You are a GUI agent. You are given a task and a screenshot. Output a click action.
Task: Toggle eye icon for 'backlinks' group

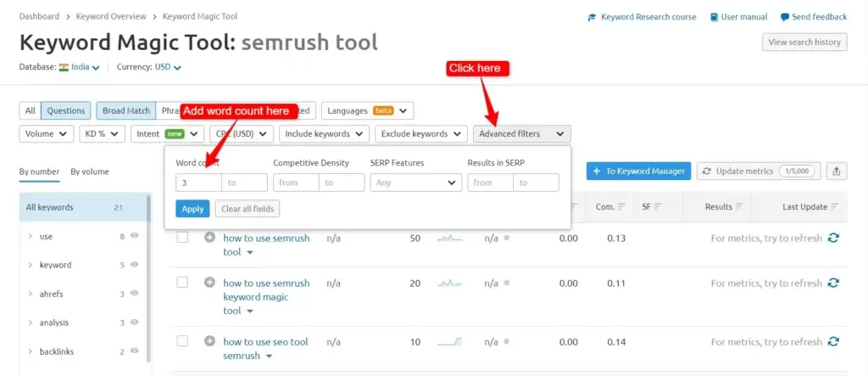134,351
